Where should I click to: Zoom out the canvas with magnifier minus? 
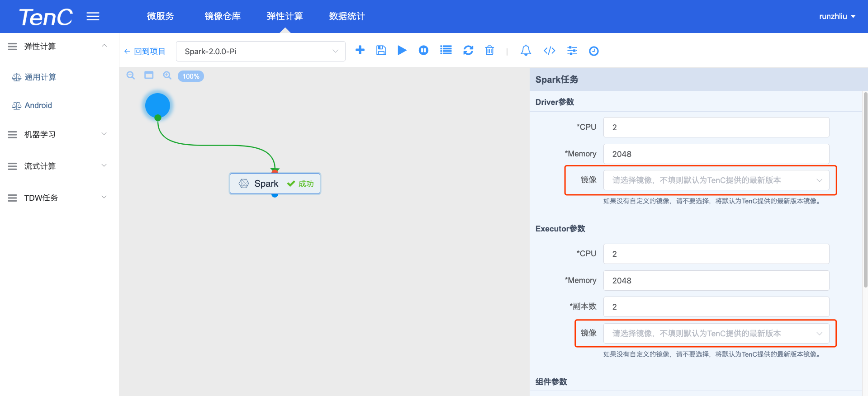point(131,75)
